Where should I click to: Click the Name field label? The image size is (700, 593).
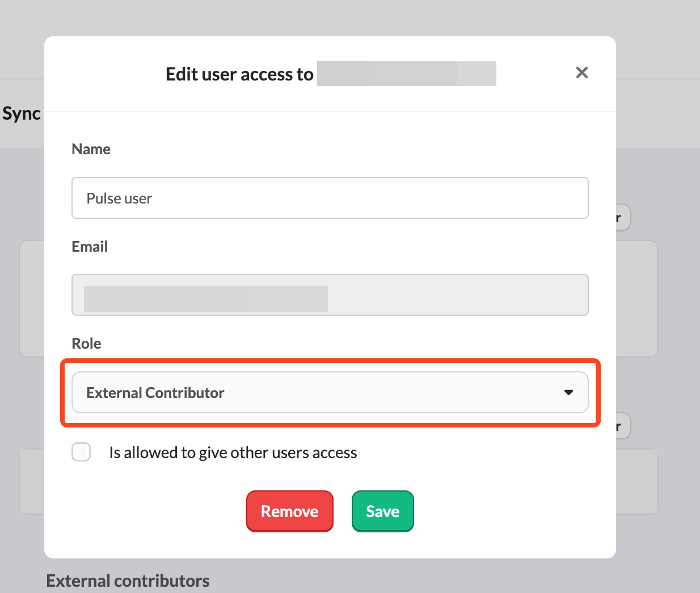91,149
